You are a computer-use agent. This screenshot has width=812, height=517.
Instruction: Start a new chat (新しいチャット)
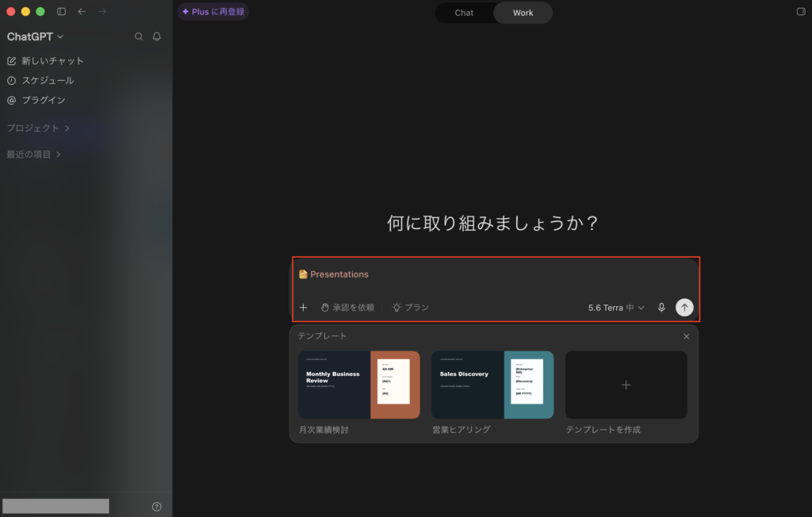point(45,61)
